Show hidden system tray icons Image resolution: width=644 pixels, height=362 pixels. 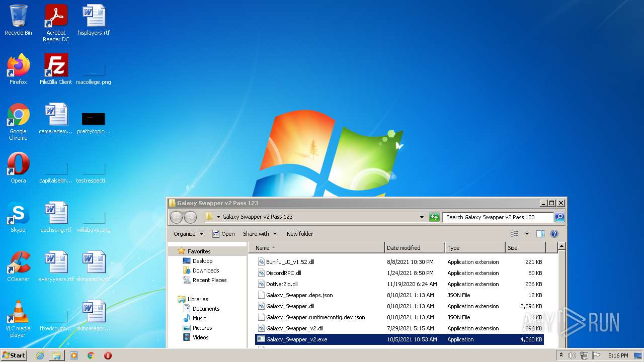click(x=561, y=355)
